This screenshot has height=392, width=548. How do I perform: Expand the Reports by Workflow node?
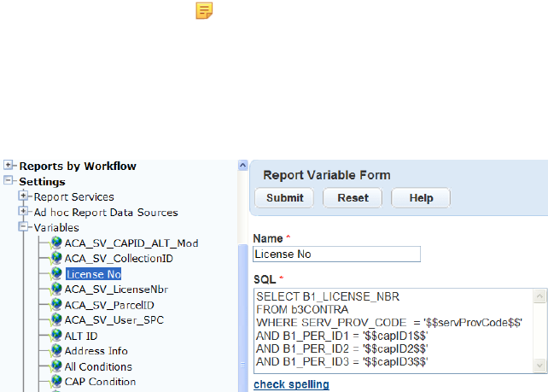coord(8,165)
